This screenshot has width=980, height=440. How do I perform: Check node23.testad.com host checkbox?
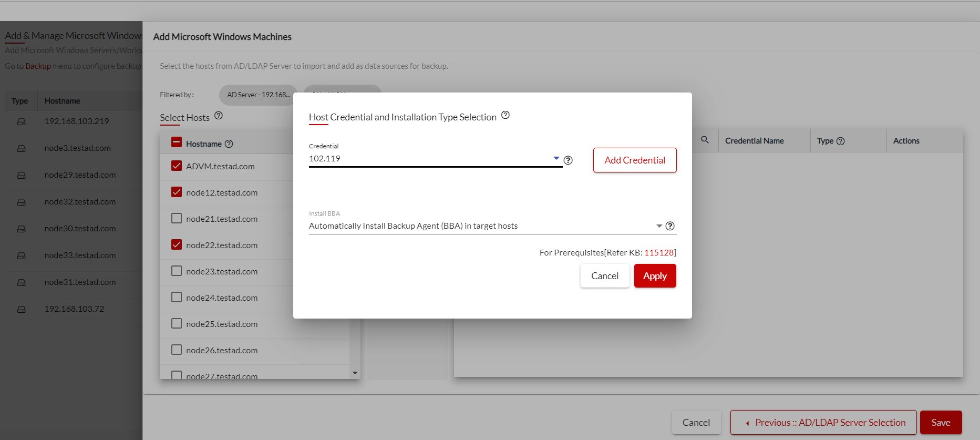point(177,271)
